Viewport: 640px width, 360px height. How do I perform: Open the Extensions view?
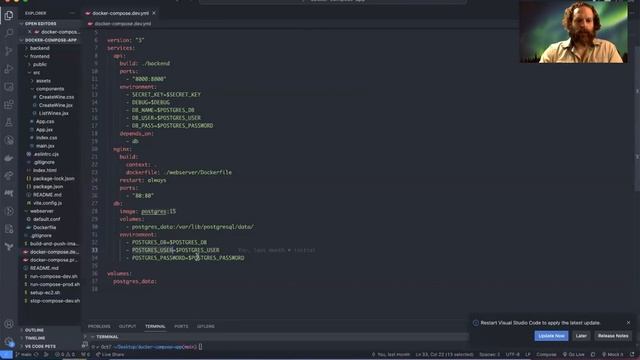pos(9,104)
